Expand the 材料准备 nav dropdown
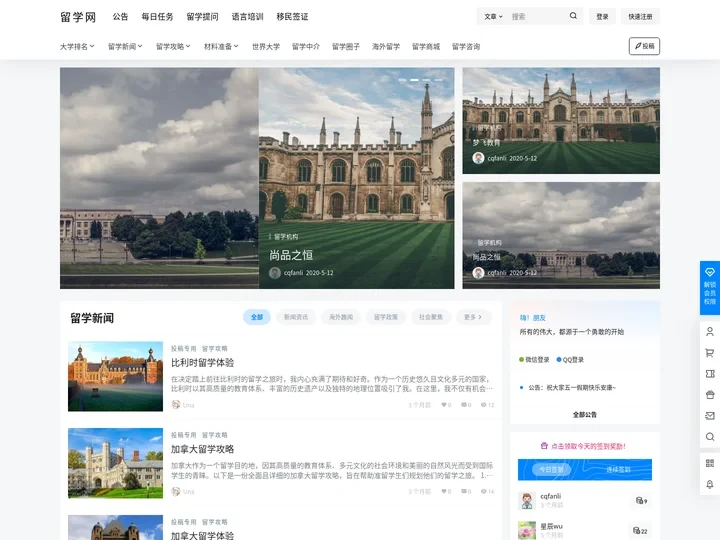This screenshot has width=720, height=540. [x=221, y=46]
